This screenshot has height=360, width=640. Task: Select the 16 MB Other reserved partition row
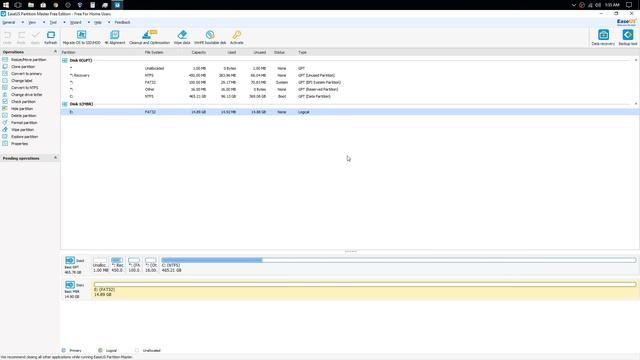[x=350, y=89]
